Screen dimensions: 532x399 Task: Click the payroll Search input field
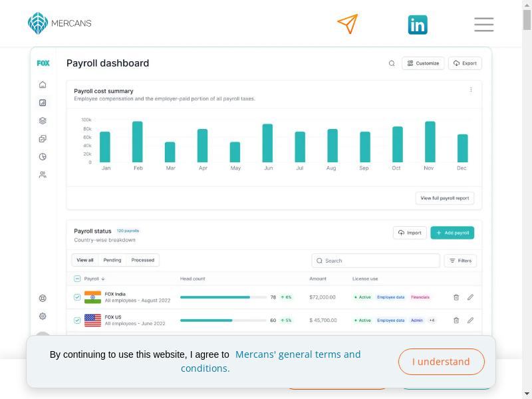[376, 261]
